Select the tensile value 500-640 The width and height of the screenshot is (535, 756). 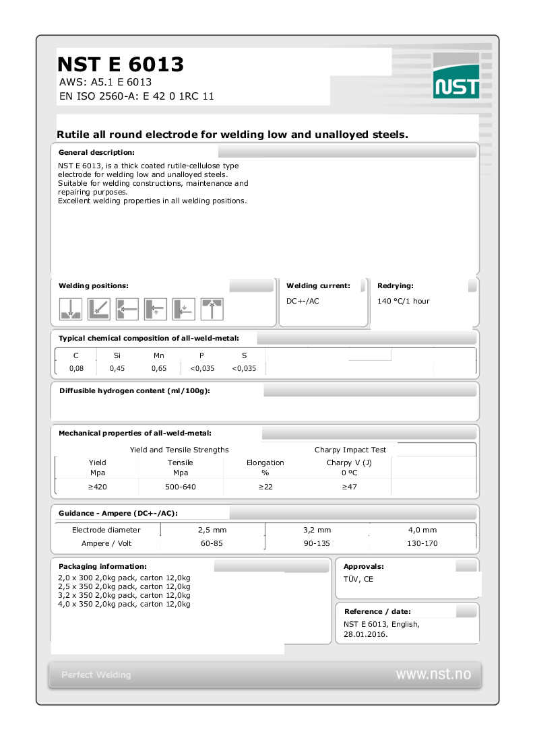pos(181,487)
